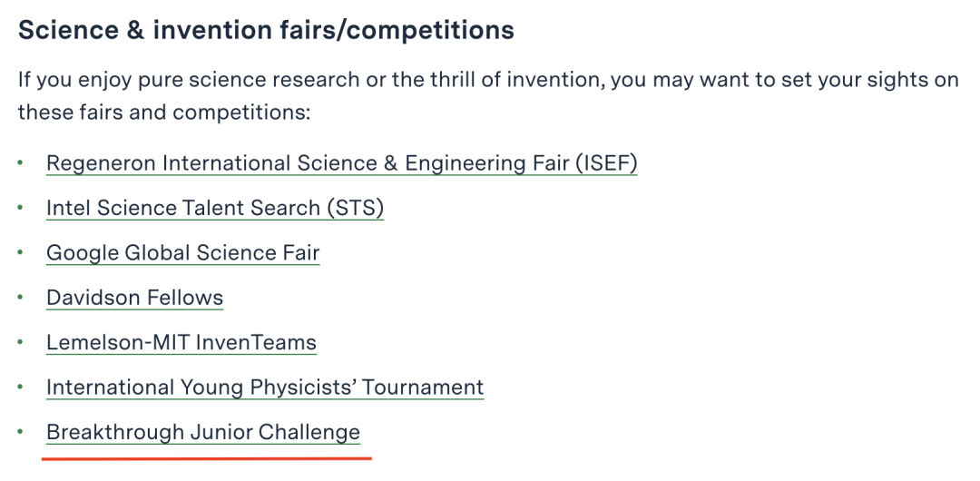Click the bullet beside Intel Science Talent Search

[x=21, y=209]
